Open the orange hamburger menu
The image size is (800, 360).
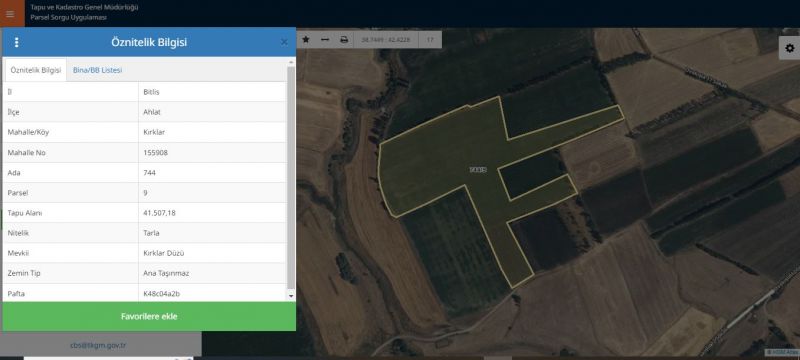11,14
